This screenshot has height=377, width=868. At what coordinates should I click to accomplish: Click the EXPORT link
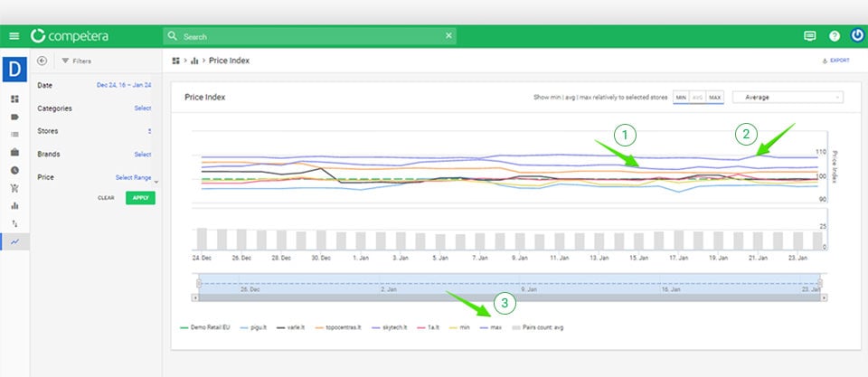(x=835, y=61)
